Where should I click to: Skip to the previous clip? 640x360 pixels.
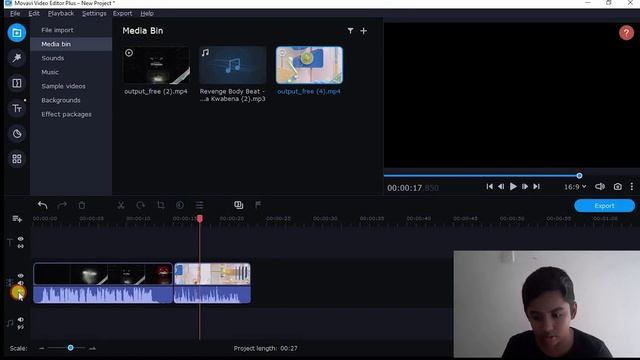pyautogui.click(x=489, y=187)
